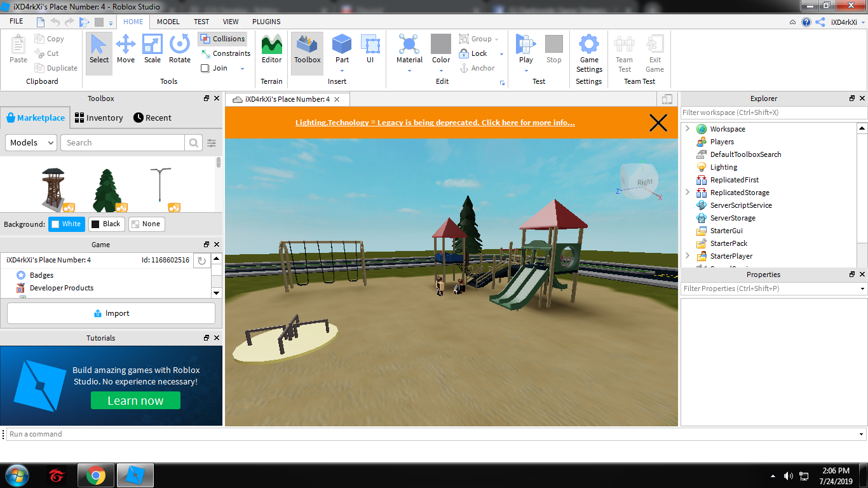Switch to the MODEL ribbon tab
The image size is (868, 488).
point(168,22)
